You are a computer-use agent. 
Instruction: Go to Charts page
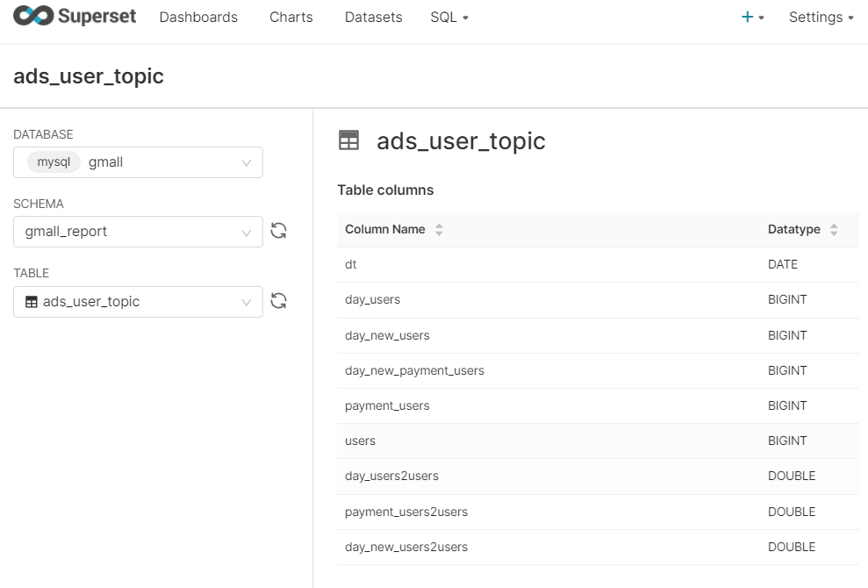[291, 18]
